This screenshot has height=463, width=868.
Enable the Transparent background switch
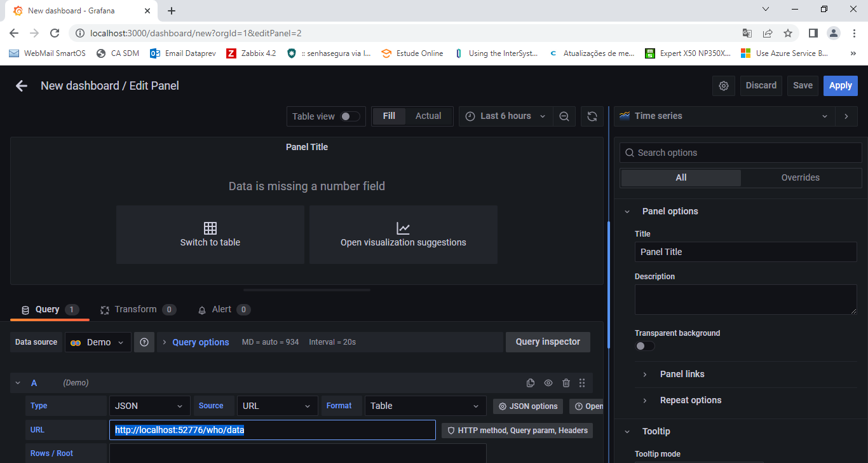pyautogui.click(x=644, y=346)
